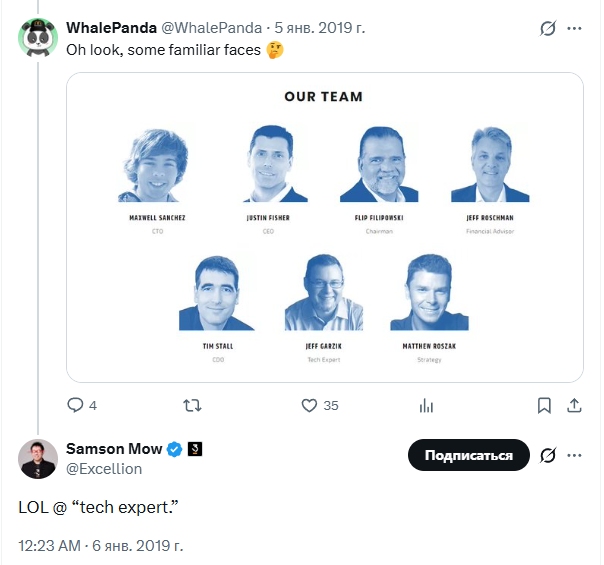
Task: Open the three-dot menu on WhalePanda's tweet
Action: (x=575, y=29)
